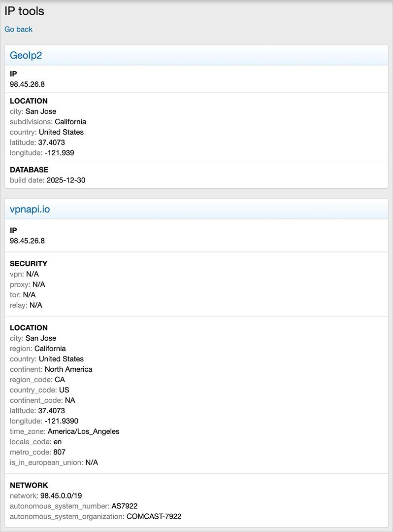Click the IP tools page title
The width and height of the screenshot is (393, 532).
(24, 10)
